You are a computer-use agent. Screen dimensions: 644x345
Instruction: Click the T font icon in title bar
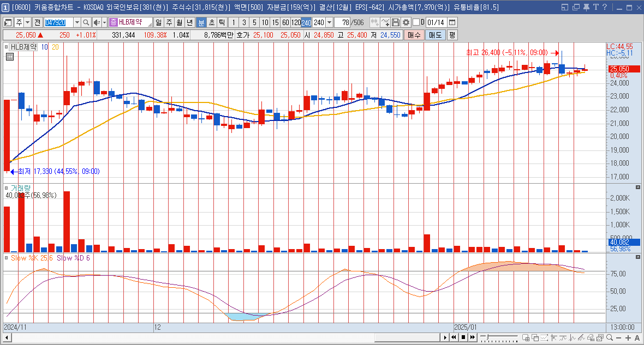(595, 7)
